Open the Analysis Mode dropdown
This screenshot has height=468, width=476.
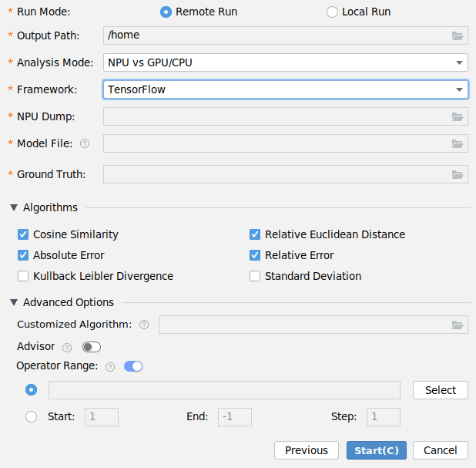tap(285, 62)
